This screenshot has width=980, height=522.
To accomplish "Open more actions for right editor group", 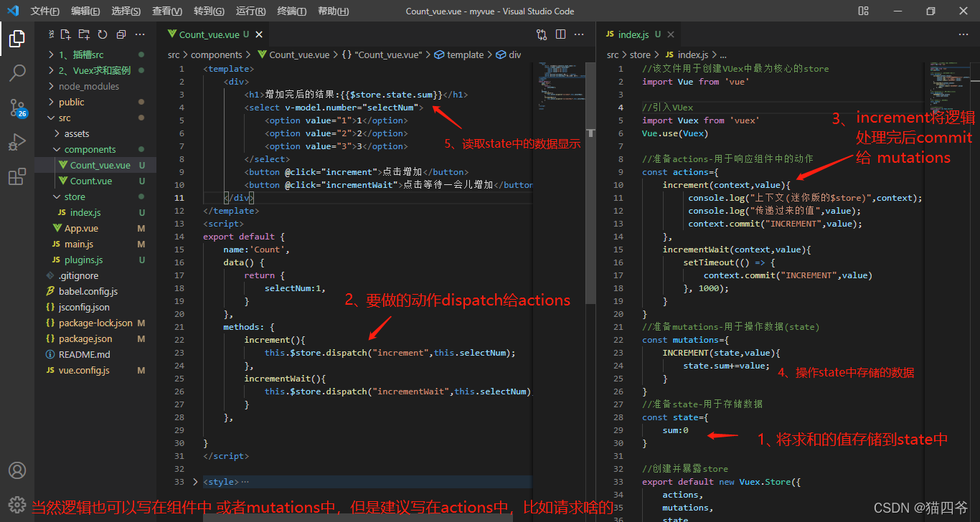I will (963, 34).
